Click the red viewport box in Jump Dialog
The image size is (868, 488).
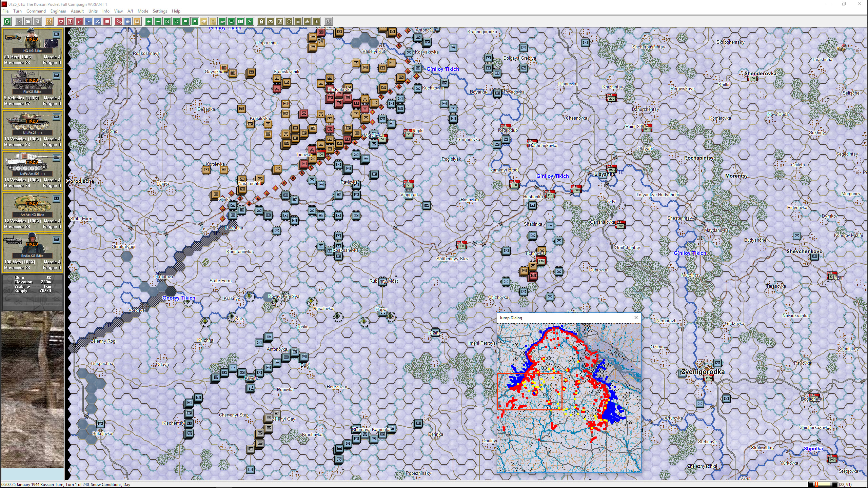[530, 391]
